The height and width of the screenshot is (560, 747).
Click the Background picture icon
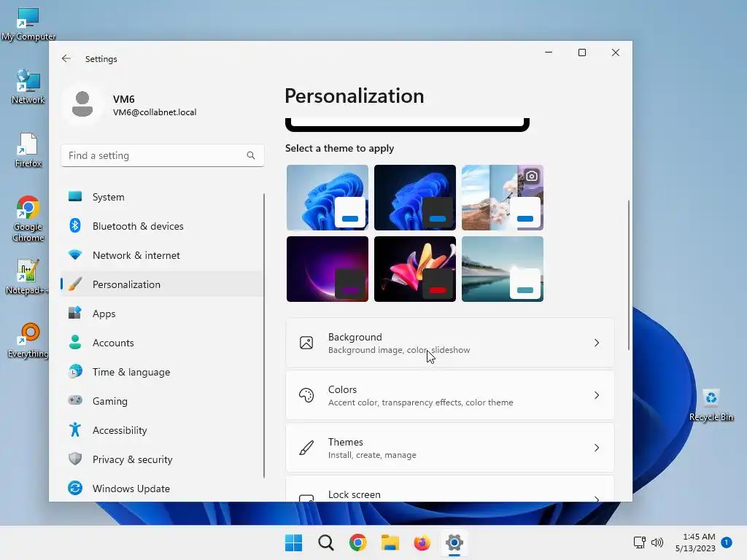[x=306, y=343]
